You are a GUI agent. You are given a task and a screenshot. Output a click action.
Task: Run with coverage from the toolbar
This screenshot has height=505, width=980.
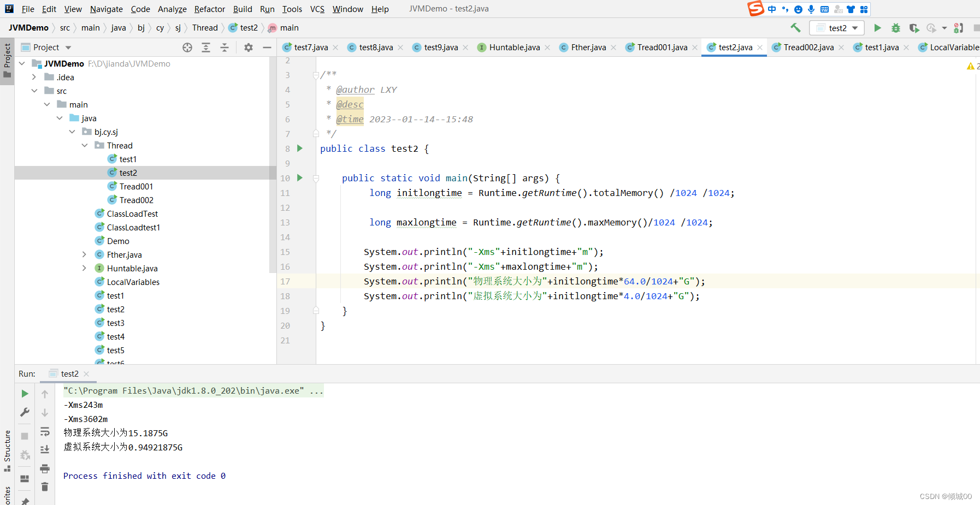[914, 28]
